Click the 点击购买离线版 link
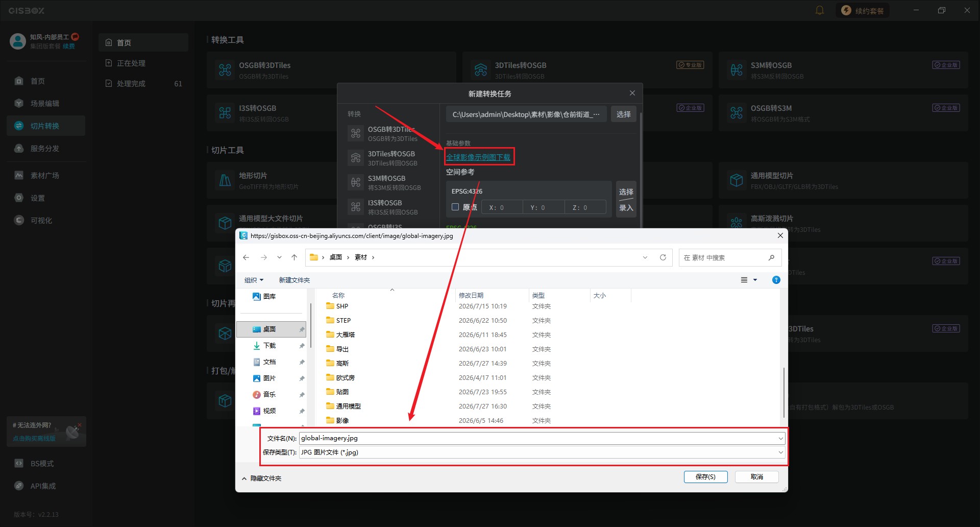Image resolution: width=980 pixels, height=527 pixels. pos(34,439)
